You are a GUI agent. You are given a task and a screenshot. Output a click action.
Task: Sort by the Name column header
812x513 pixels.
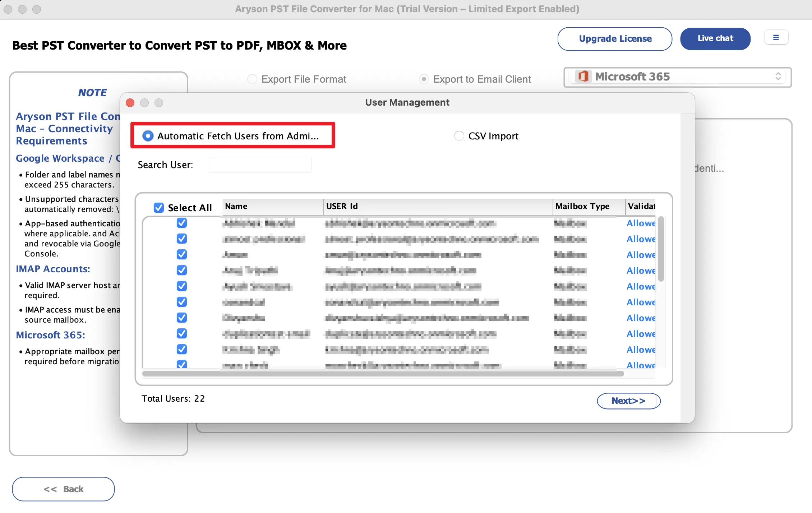273,207
